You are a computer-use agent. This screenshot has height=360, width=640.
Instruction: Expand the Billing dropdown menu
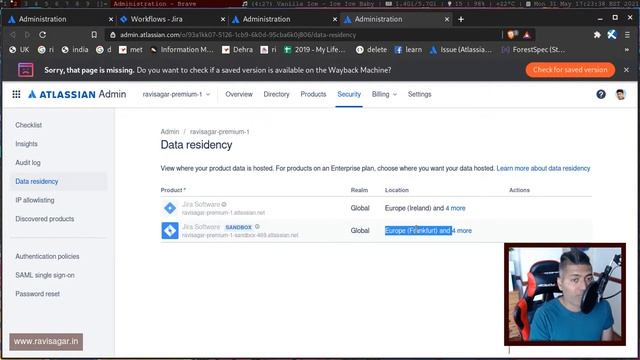[384, 94]
